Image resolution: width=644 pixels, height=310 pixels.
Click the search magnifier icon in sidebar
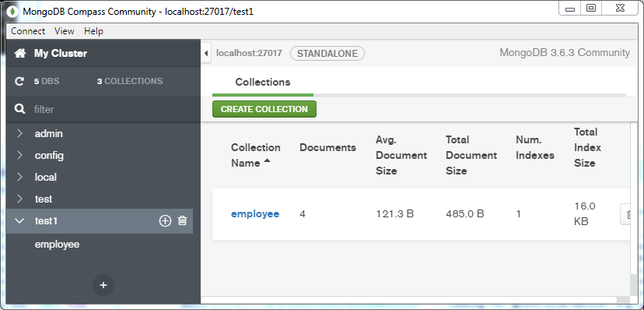coord(19,109)
